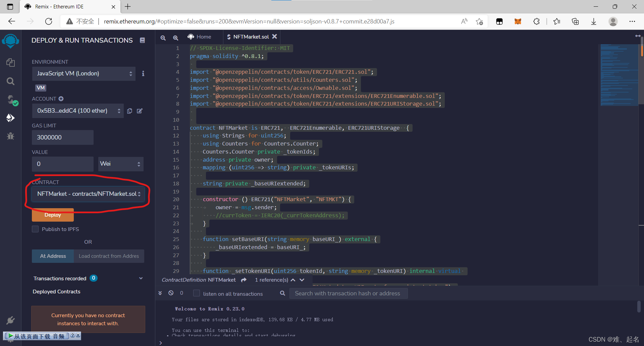Click Search with transaction hash field

[x=348, y=293]
